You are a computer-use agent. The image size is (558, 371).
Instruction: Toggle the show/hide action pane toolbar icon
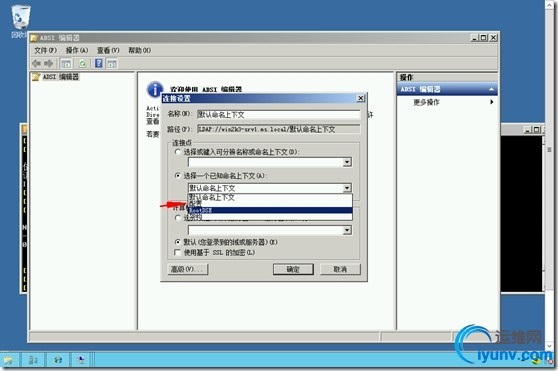click(x=112, y=64)
